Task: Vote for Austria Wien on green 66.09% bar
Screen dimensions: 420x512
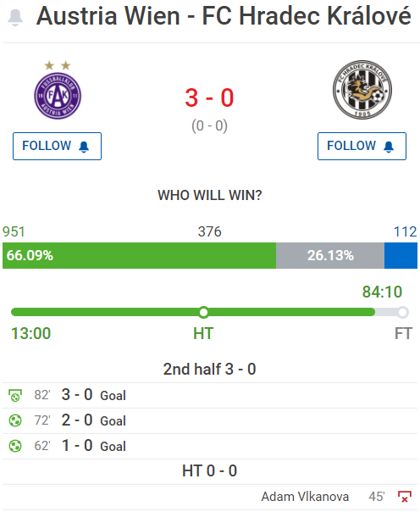Action: 139,255
